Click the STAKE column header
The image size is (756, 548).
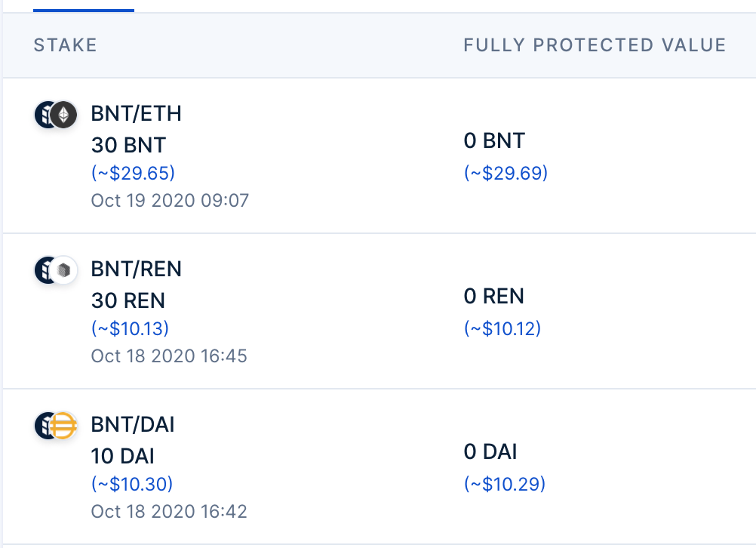[65, 45]
